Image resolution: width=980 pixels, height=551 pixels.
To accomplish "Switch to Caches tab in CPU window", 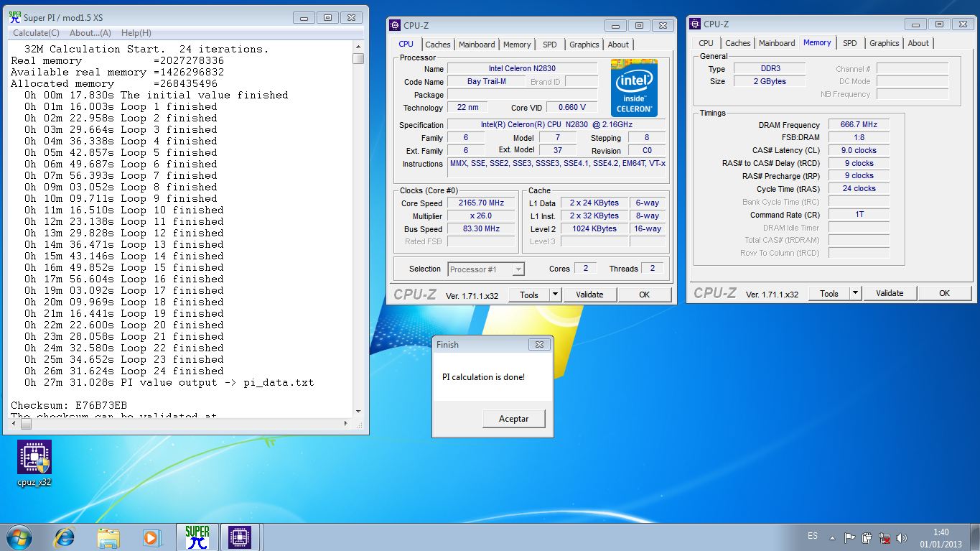I will click(438, 45).
